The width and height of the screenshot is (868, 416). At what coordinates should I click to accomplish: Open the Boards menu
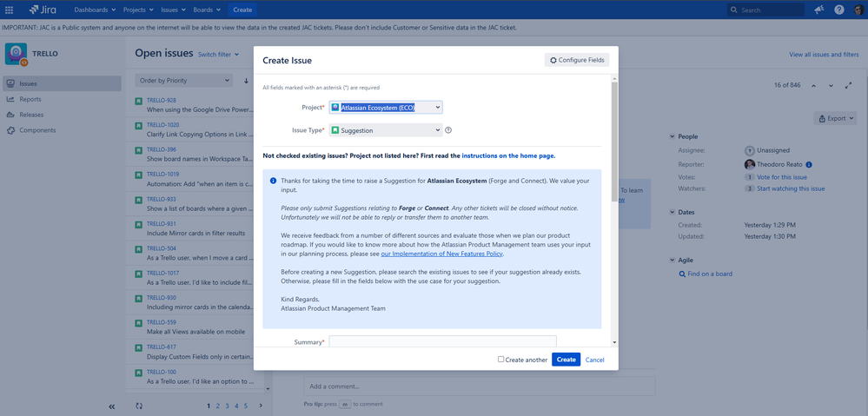[x=207, y=10]
